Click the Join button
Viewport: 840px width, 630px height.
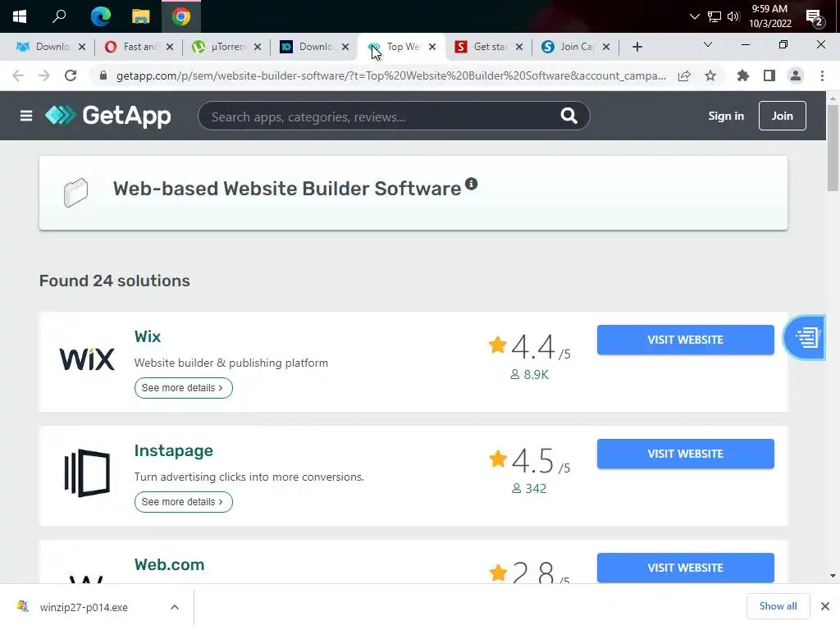(782, 116)
